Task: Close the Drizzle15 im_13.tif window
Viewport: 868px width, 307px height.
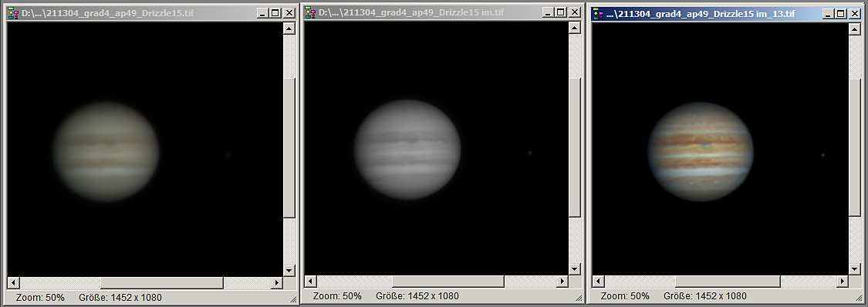Action: coord(855,14)
